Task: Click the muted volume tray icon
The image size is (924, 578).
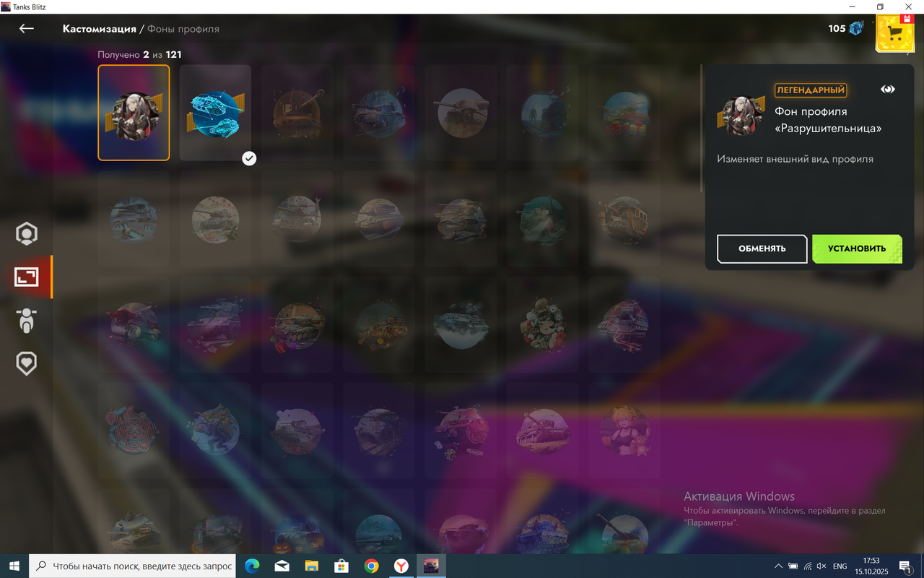Action: (821, 566)
